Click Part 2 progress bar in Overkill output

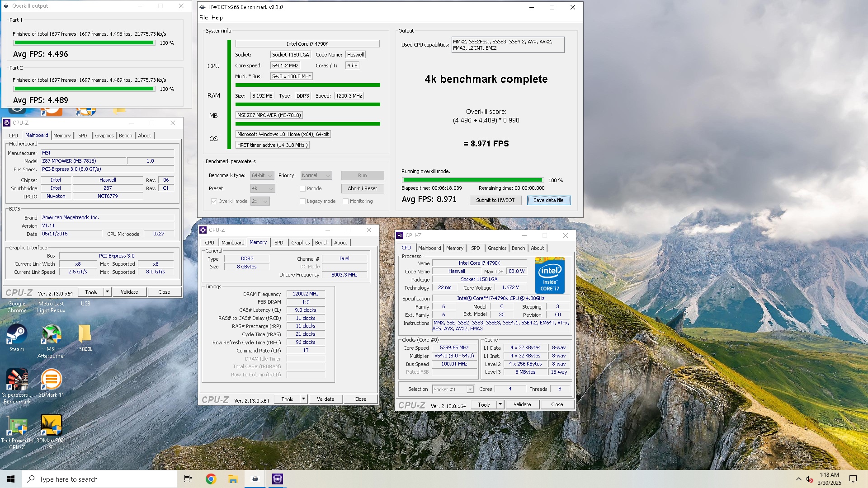click(x=84, y=89)
